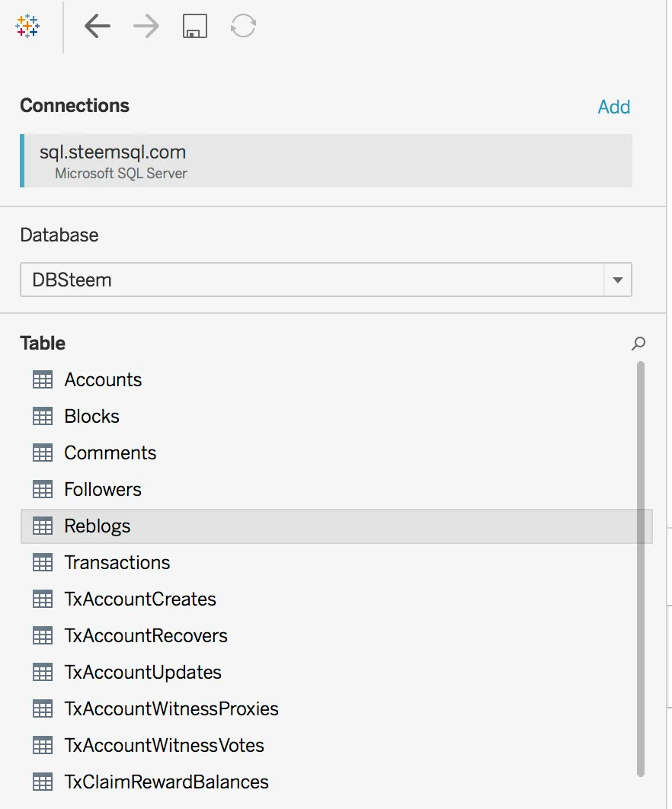Click the table icon beside Comments

click(43, 453)
